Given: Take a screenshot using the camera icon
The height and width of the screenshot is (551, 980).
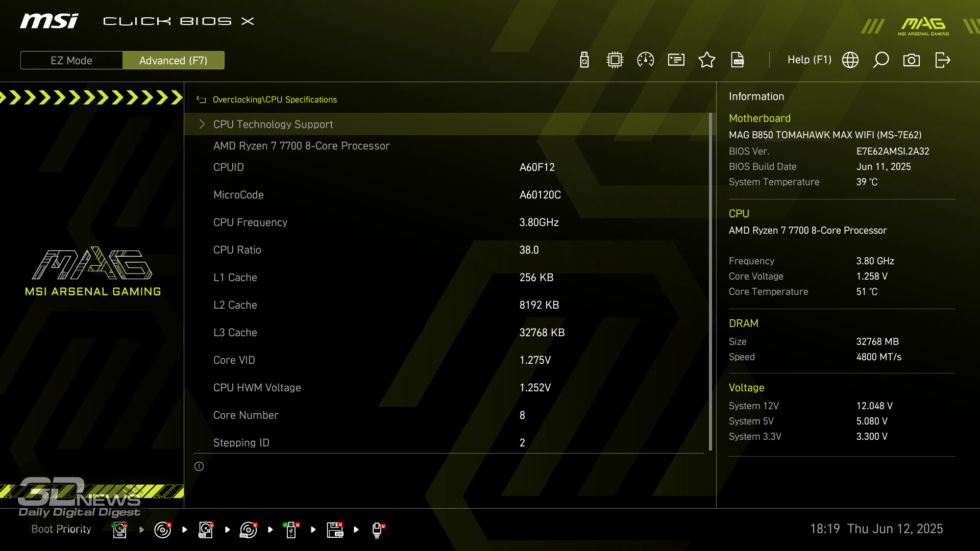Looking at the screenshot, I should coord(912,60).
